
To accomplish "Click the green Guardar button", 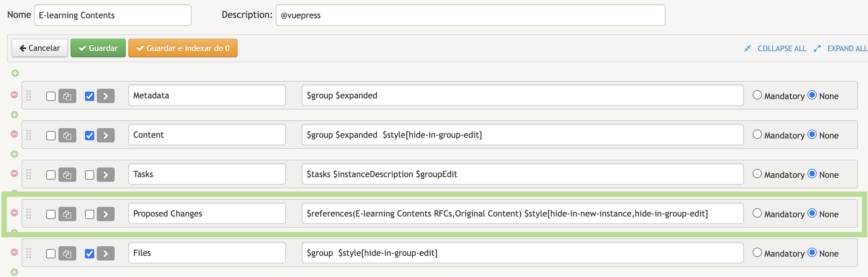I will tap(98, 48).
